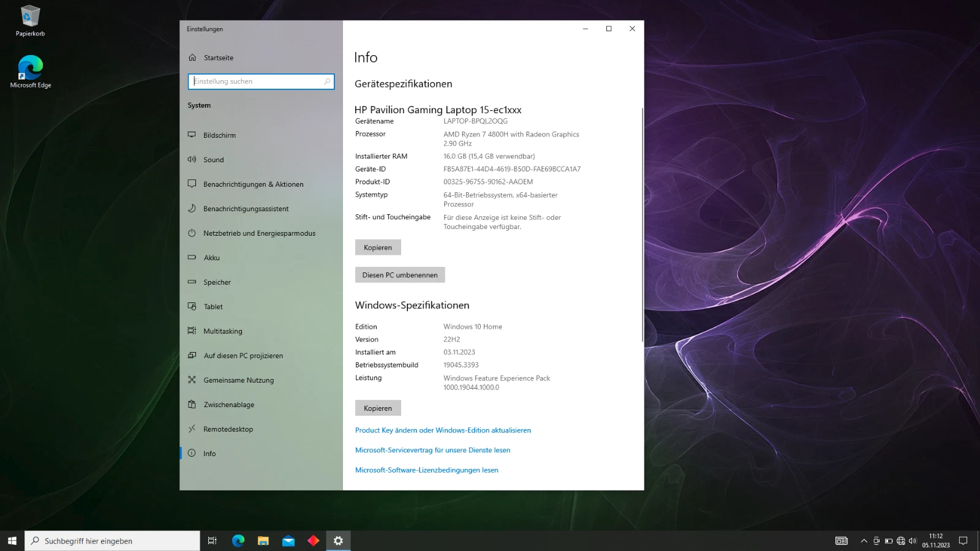Click the Settings gear on the taskbar
This screenshot has height=551, width=980.
tap(338, 541)
